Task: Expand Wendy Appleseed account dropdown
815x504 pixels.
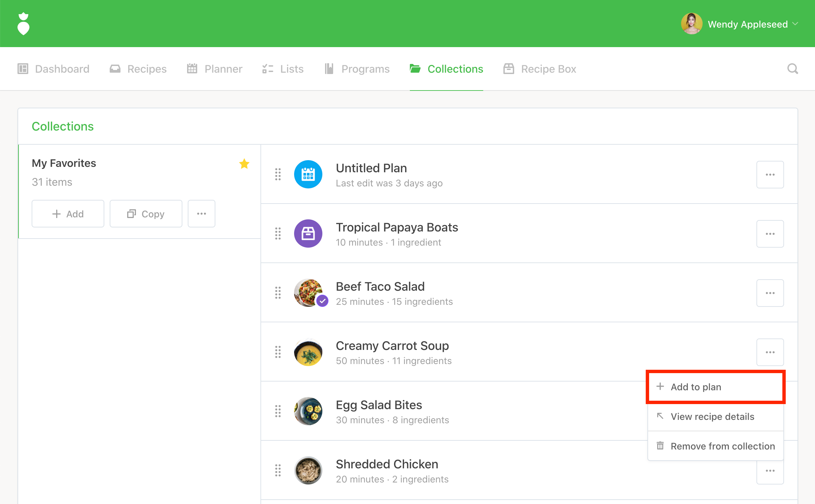Action: coord(795,24)
